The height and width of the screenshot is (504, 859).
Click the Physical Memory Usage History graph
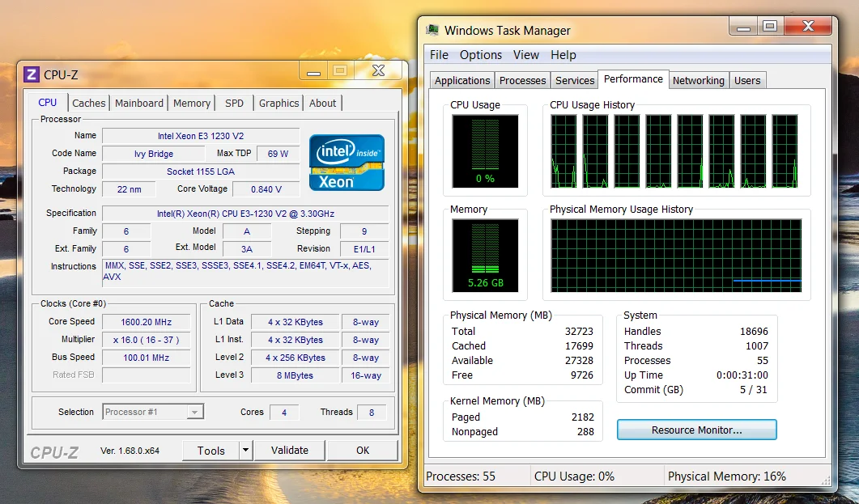pyautogui.click(x=676, y=256)
